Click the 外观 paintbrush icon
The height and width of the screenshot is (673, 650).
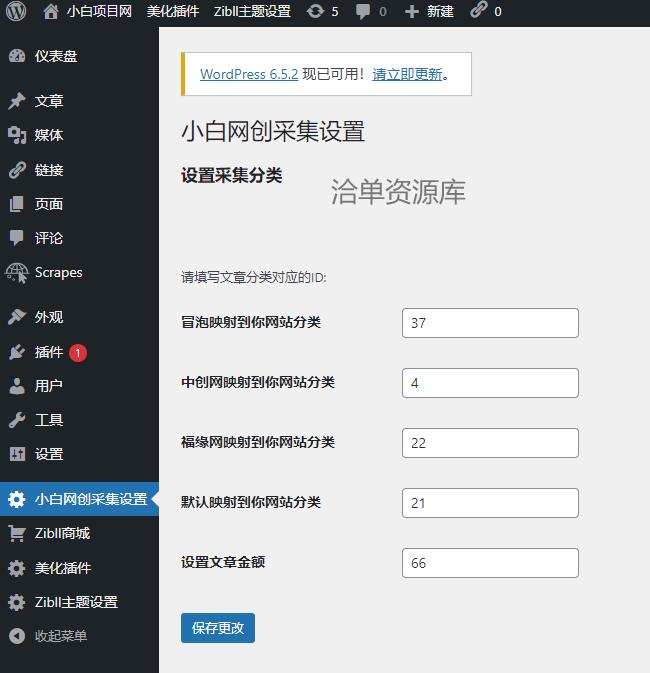17,317
